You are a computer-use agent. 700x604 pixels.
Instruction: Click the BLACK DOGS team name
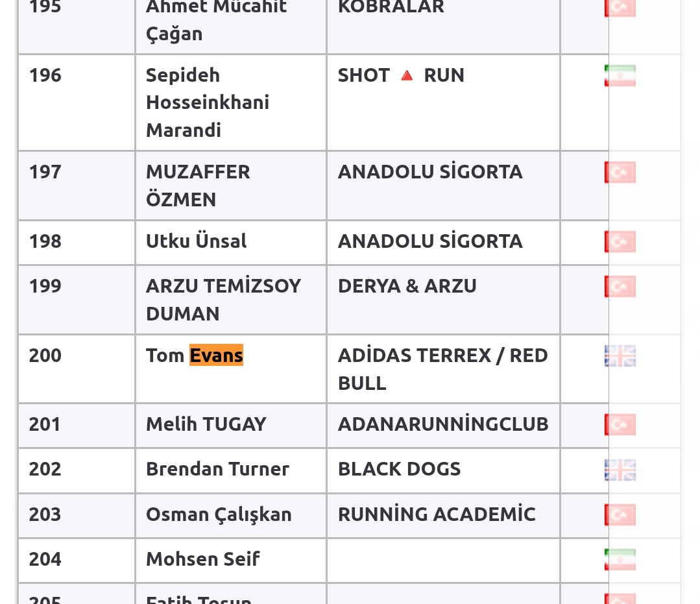click(399, 469)
